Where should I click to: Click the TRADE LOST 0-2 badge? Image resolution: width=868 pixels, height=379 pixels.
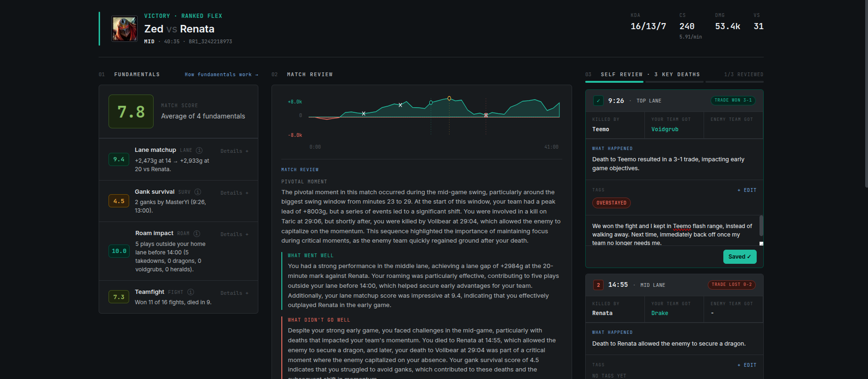pos(732,284)
